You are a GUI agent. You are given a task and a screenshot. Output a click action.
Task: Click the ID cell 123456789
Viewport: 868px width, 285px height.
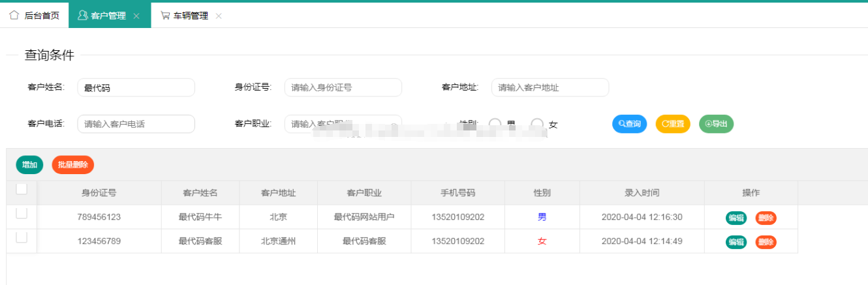tap(99, 241)
